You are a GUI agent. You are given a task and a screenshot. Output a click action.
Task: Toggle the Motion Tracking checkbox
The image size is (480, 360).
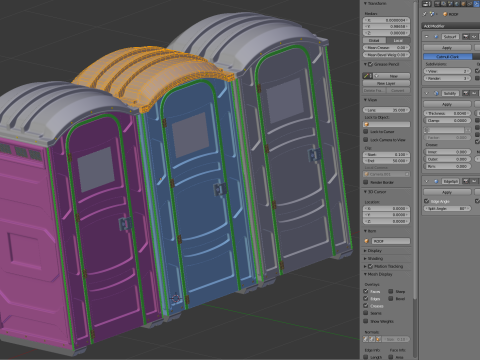coord(370,266)
